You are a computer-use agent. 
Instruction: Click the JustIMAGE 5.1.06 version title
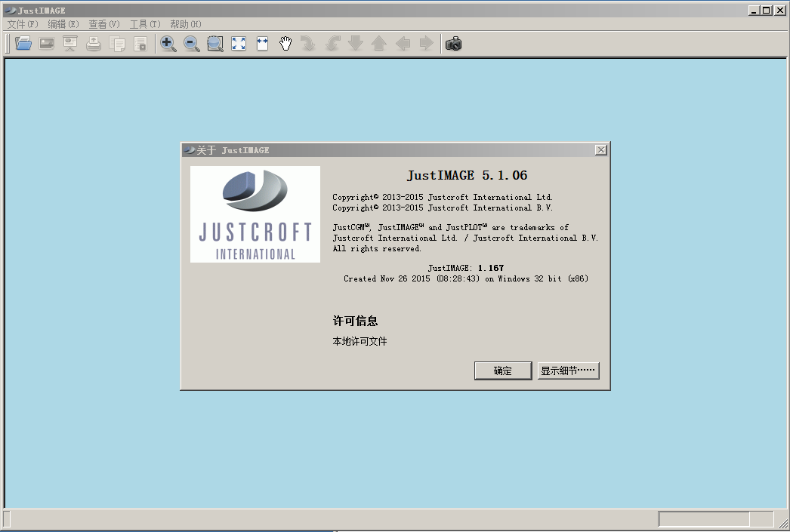[x=467, y=175]
